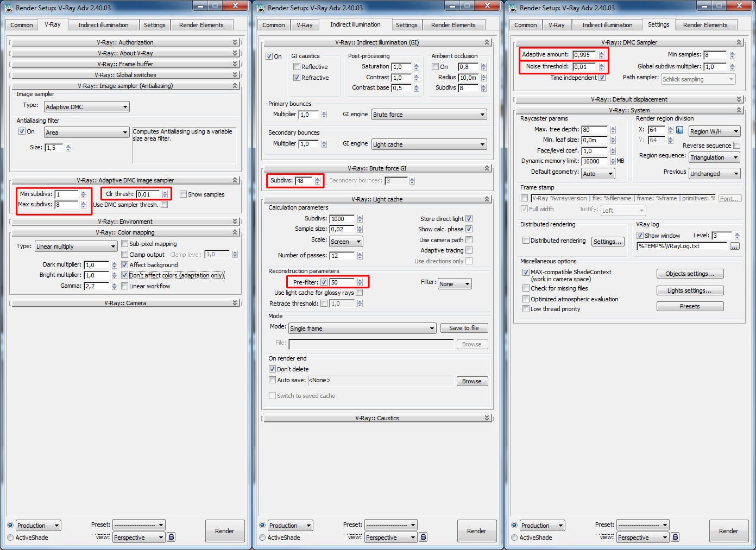The image size is (756, 550).
Task: Open Light cache Scale Screen dropdown
Action: pos(346,242)
